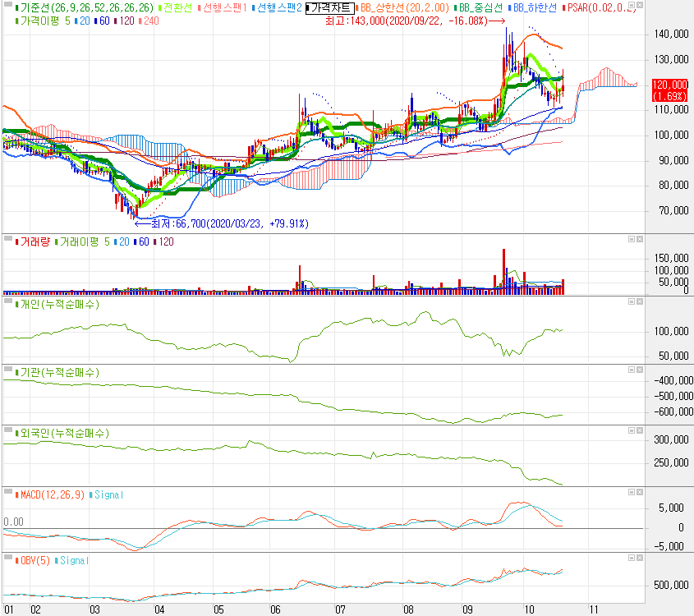Image resolution: width=694 pixels, height=616 pixels.
Task: Click the gray handle of the 외국인 panel
Action: (x=8, y=430)
